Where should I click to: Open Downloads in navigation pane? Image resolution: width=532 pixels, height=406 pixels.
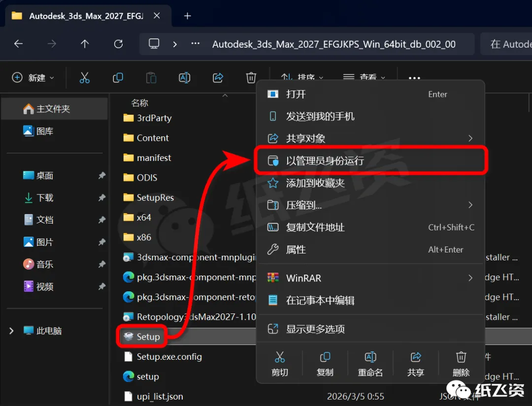(x=54, y=197)
